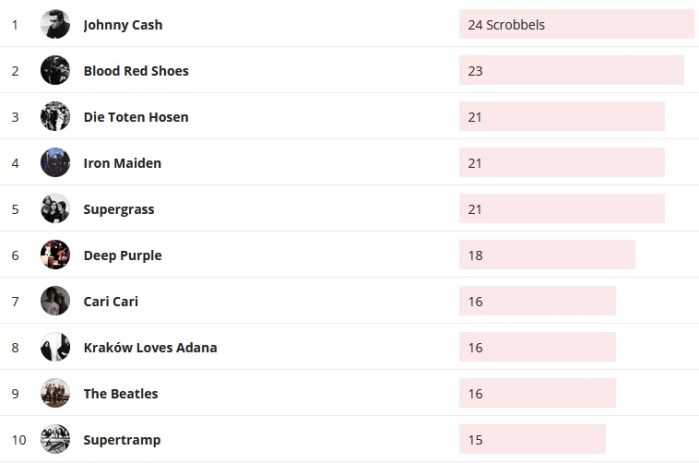Click the 15 scrobbles bar for Supertramp
This screenshot has width=699, height=463.
point(532,439)
